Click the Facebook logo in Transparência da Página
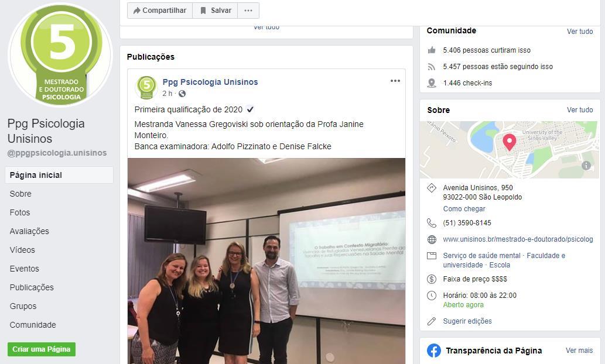This screenshot has height=364, width=605. [433, 351]
